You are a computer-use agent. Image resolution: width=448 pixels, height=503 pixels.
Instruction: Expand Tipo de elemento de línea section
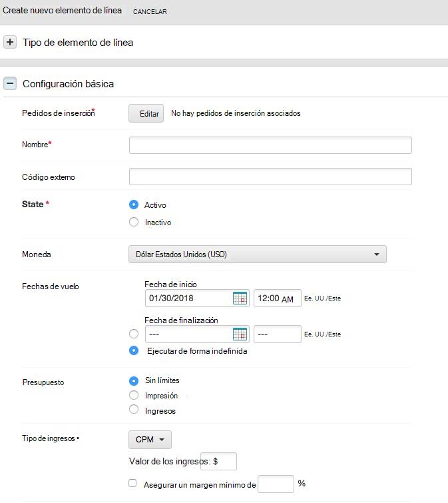tap(10, 42)
